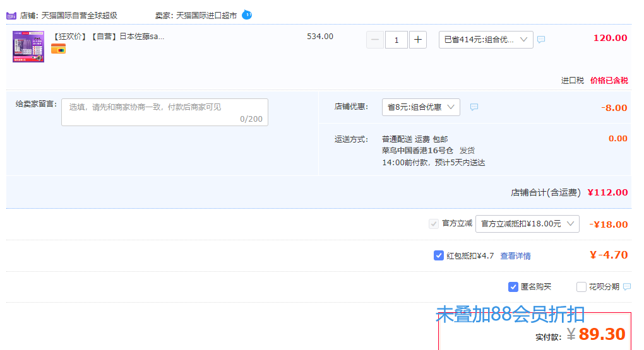Uncheck the 红包抵扣¥4.7 checkbox

click(x=439, y=255)
